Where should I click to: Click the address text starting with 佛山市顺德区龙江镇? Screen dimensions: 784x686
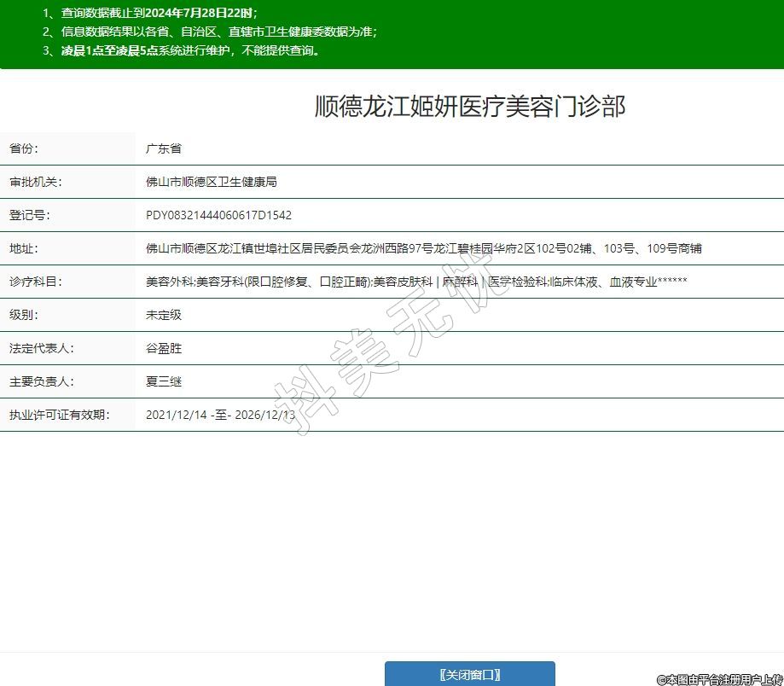tap(423, 248)
